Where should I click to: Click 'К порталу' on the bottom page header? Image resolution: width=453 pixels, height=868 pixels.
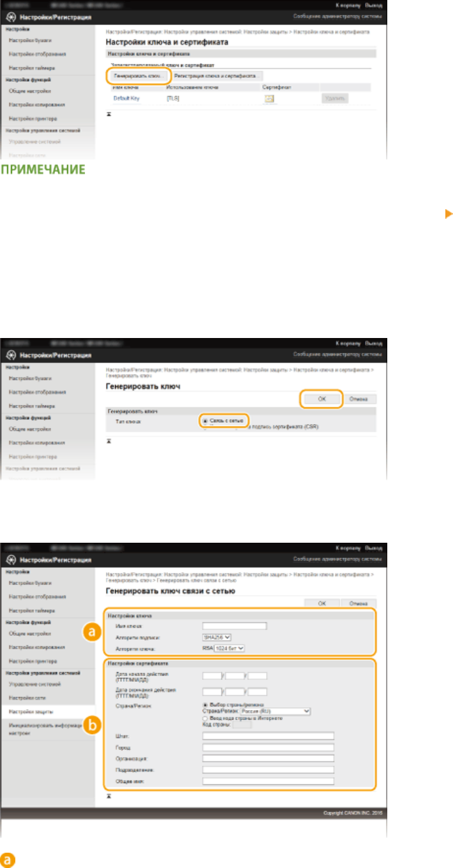point(348,547)
